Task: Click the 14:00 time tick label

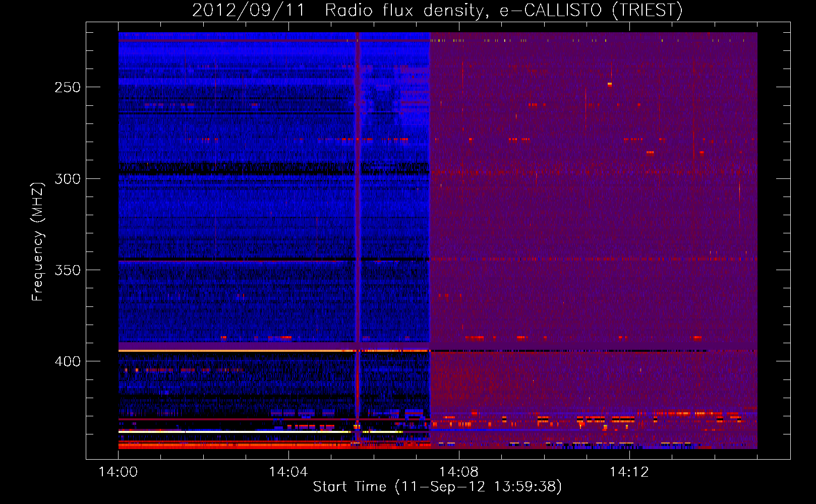Action: coord(118,472)
